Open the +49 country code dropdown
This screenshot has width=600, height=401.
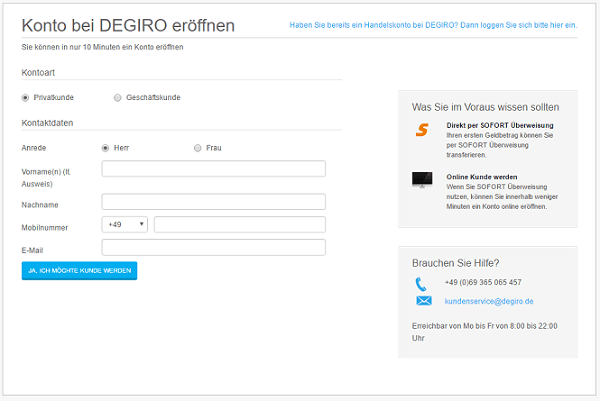[125, 225]
